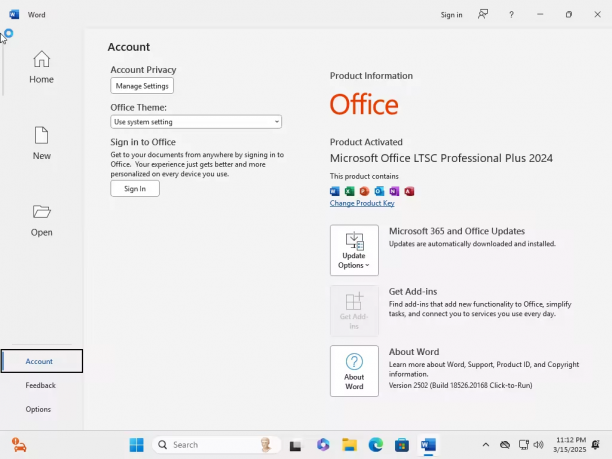The image size is (612, 459).
Task: Open Word Options from sidebar
Action: (38, 409)
